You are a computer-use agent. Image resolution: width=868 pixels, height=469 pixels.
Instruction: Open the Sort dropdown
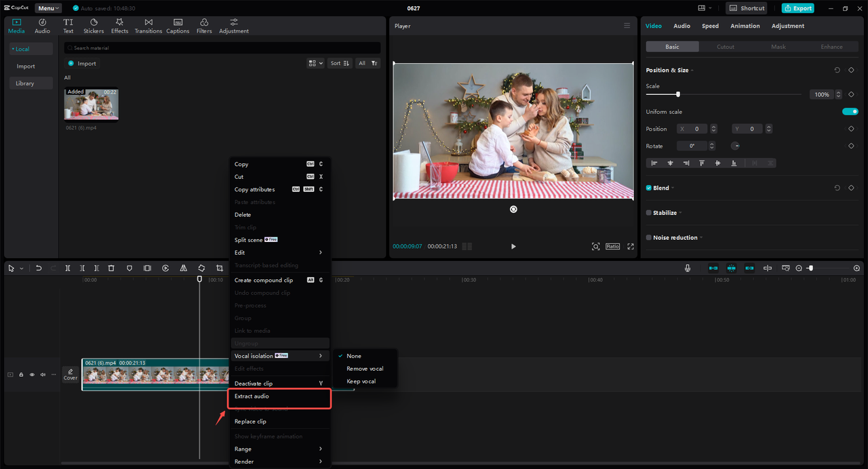click(x=340, y=63)
